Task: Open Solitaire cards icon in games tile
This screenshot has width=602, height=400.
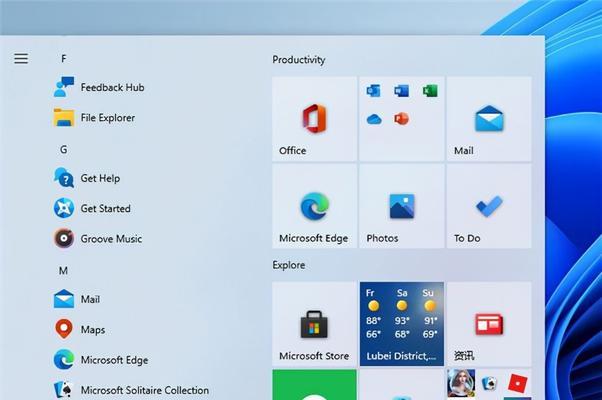Action: click(489, 383)
